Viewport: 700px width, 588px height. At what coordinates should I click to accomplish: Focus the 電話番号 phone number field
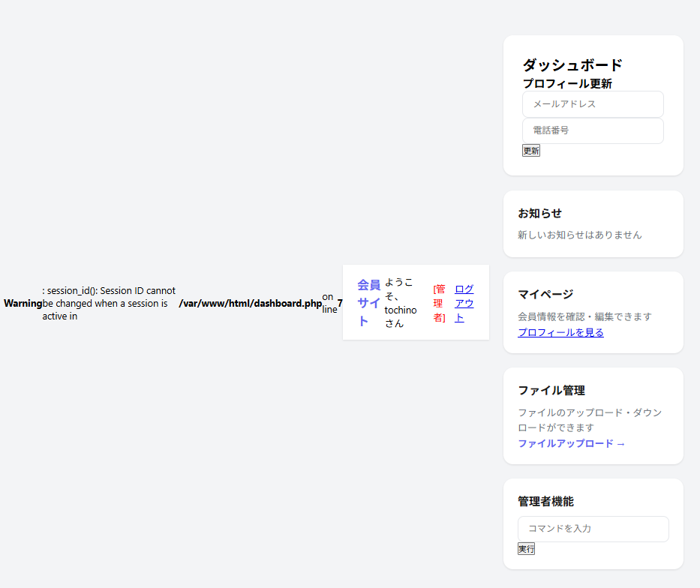tap(593, 130)
